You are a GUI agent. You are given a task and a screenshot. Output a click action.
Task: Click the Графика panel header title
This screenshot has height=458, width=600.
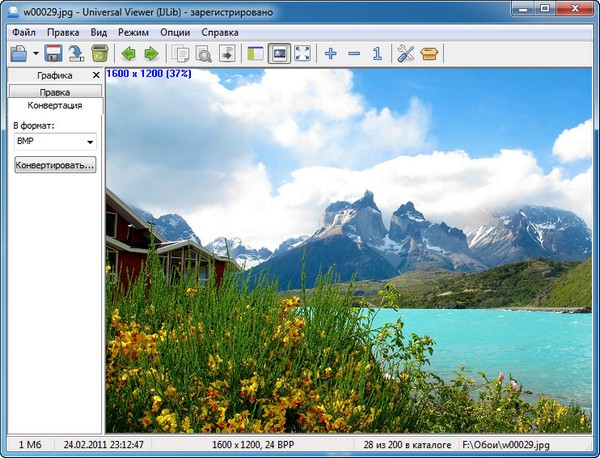(55, 75)
